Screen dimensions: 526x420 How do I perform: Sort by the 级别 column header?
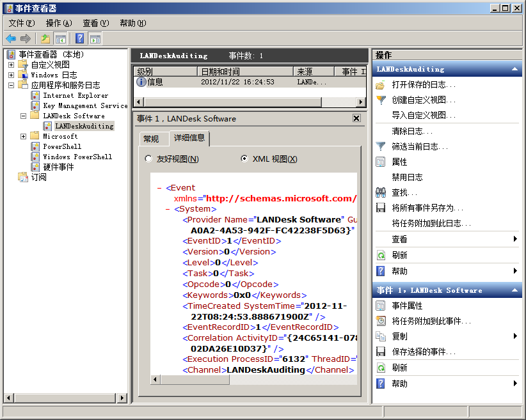coord(165,72)
